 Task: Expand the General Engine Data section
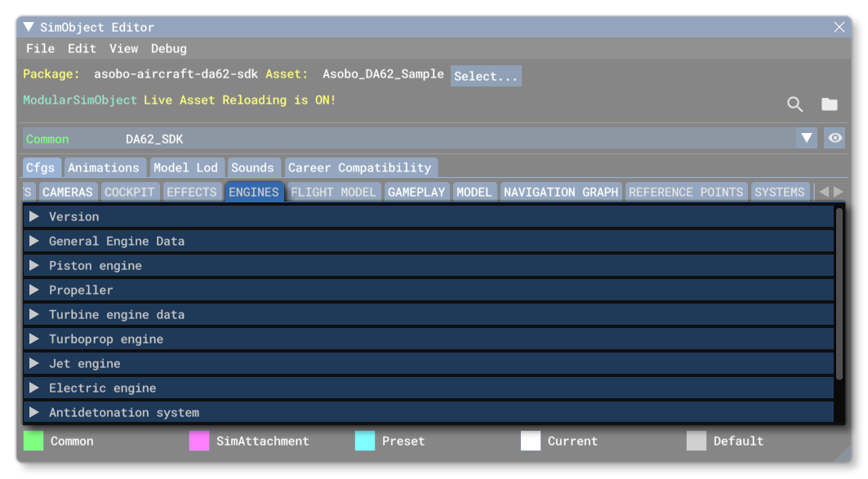click(35, 241)
